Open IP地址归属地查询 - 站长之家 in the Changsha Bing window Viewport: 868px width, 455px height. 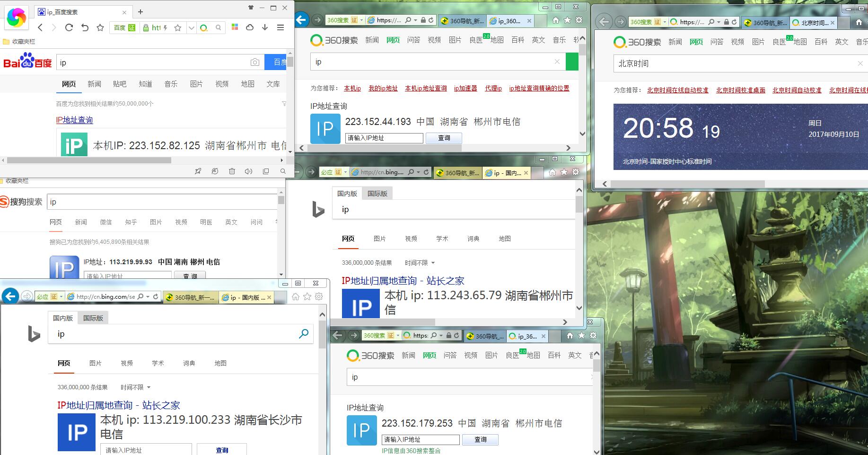[x=119, y=405]
